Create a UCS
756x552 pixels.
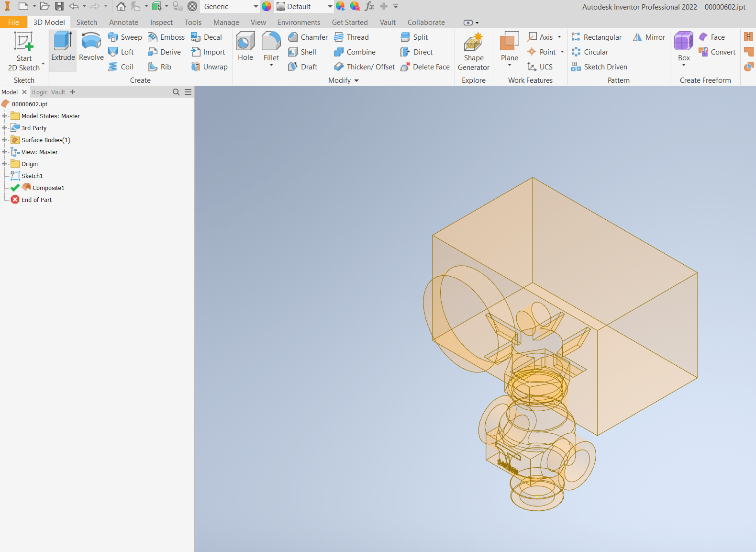tap(540, 67)
